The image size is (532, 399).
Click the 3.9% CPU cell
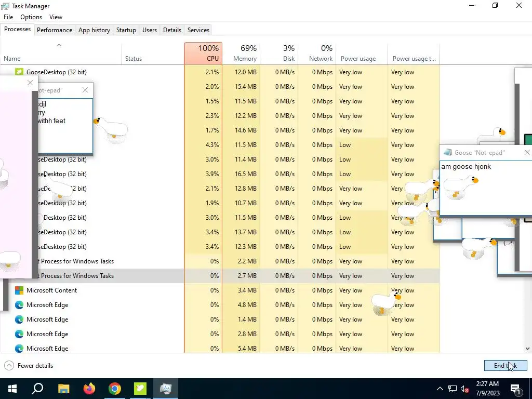(x=203, y=174)
